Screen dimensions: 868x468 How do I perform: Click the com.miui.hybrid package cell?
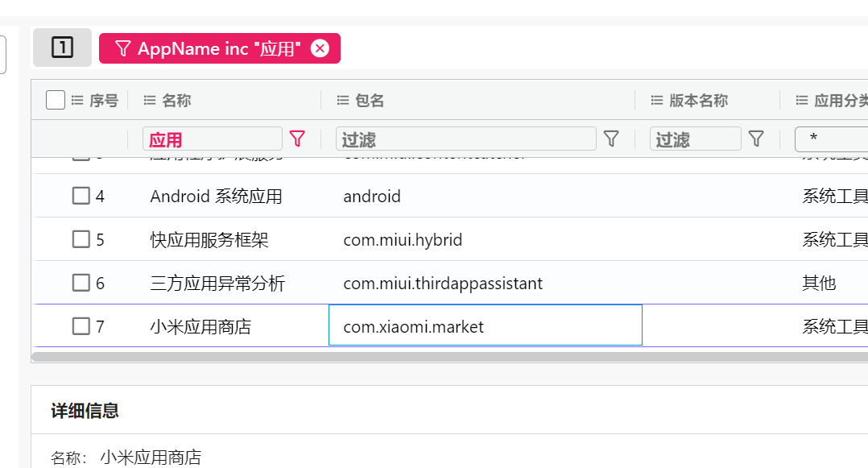[x=403, y=240]
